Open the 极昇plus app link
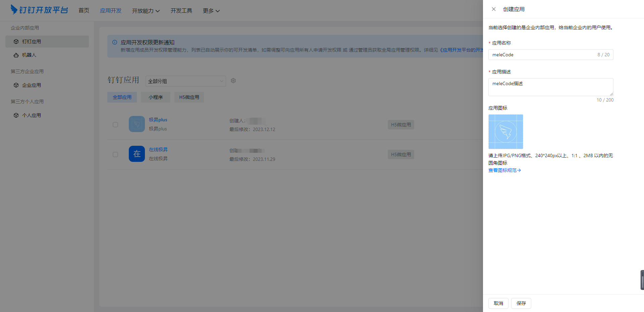 158,120
